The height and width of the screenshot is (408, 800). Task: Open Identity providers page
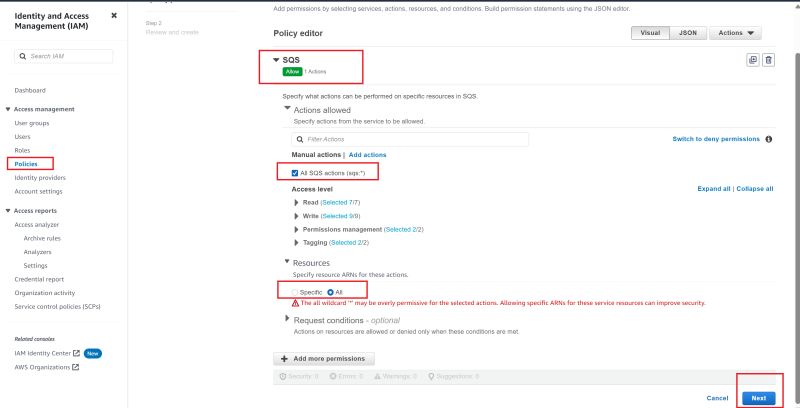click(x=40, y=177)
